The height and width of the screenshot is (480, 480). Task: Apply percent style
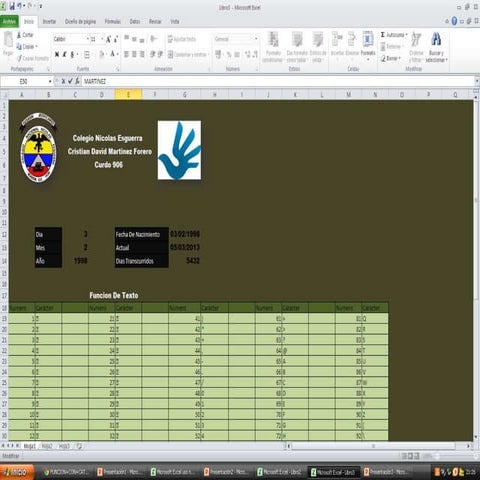[229, 54]
